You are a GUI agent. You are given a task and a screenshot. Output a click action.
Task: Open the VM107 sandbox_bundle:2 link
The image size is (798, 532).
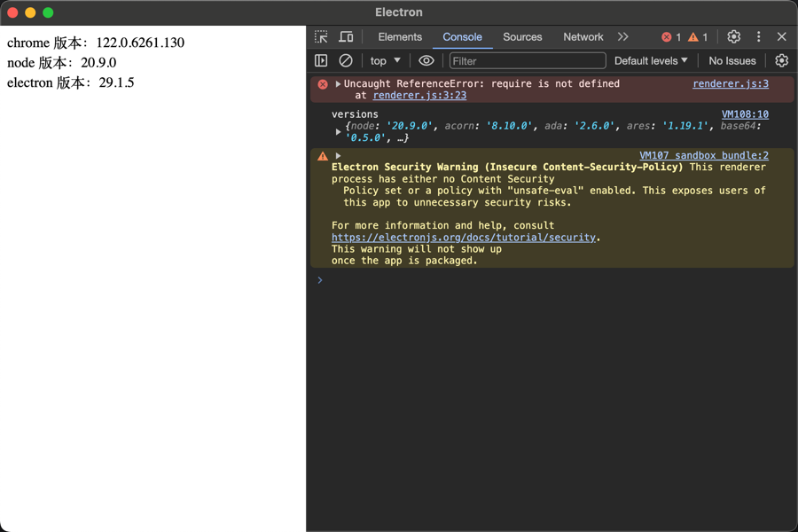coord(704,155)
